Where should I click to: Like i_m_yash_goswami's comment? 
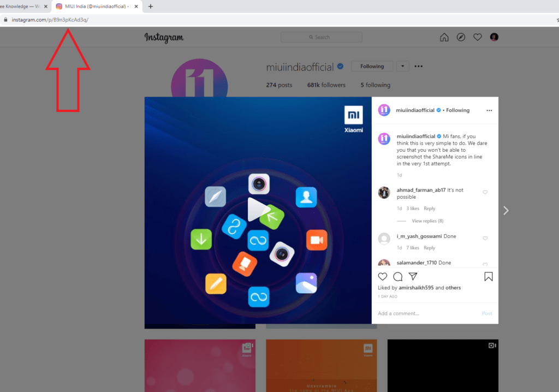point(485,238)
